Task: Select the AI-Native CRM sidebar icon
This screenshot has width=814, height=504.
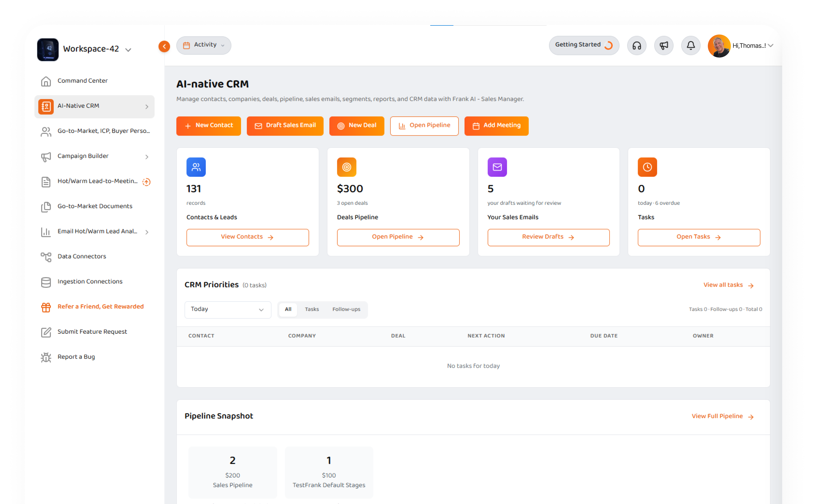Action: 46,106
